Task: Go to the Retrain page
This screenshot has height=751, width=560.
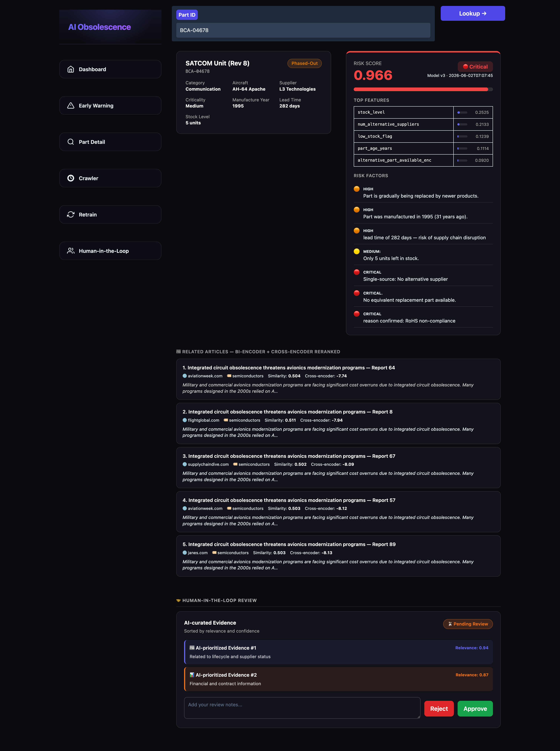Action: coord(110,214)
